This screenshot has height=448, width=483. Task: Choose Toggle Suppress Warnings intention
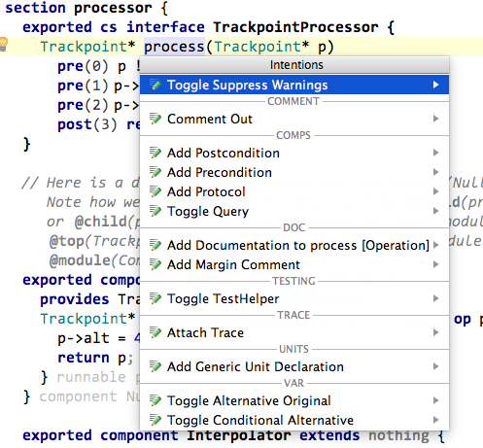[x=294, y=85]
